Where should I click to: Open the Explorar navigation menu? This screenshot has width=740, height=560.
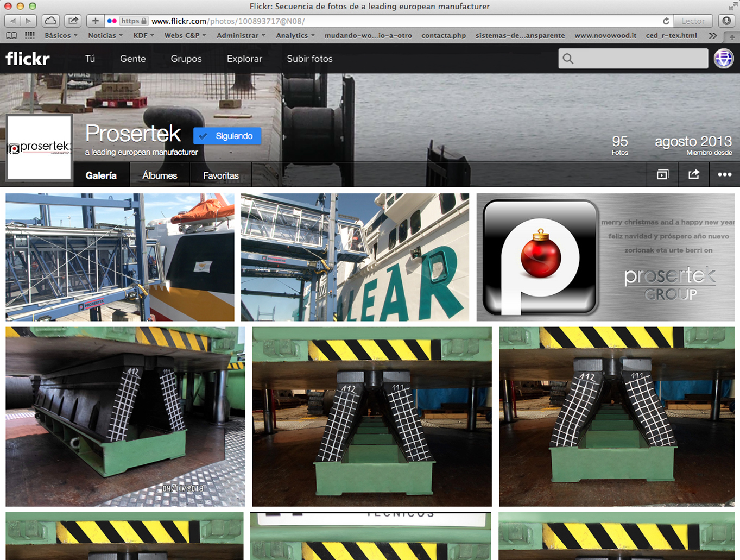pos(244,59)
